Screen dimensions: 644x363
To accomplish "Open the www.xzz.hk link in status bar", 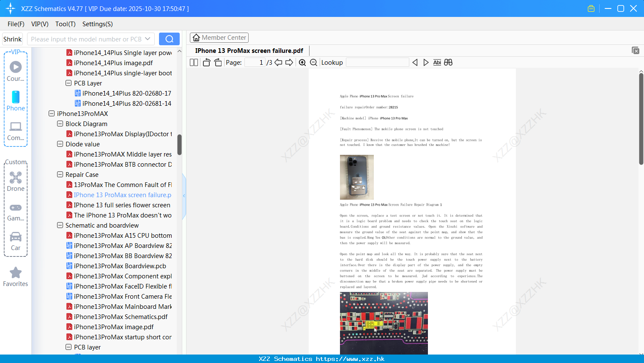I will point(350,359).
